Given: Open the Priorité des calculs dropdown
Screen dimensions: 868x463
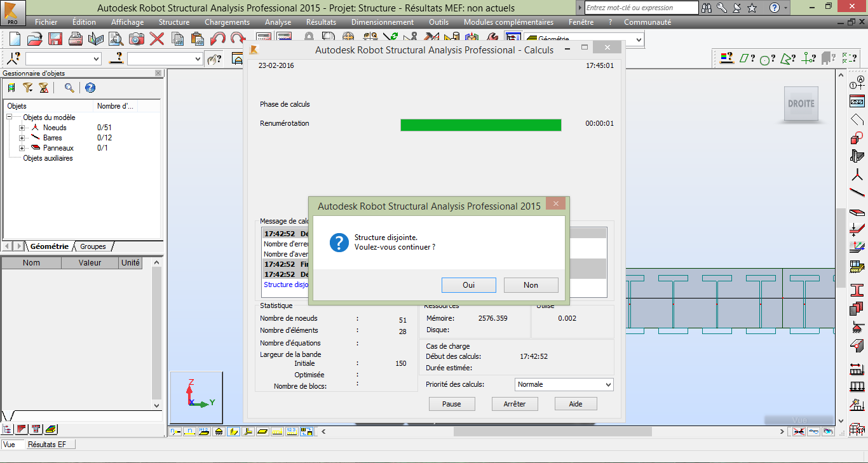Looking at the screenshot, I should click(x=564, y=384).
